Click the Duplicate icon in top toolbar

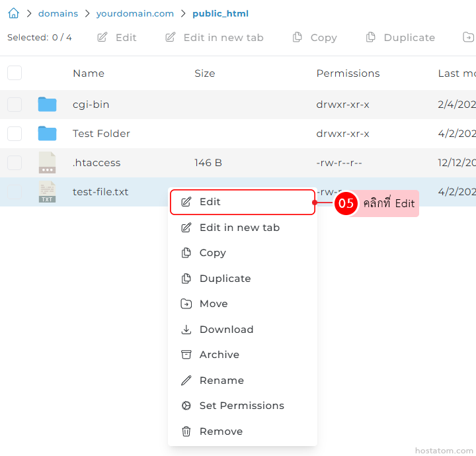point(371,37)
